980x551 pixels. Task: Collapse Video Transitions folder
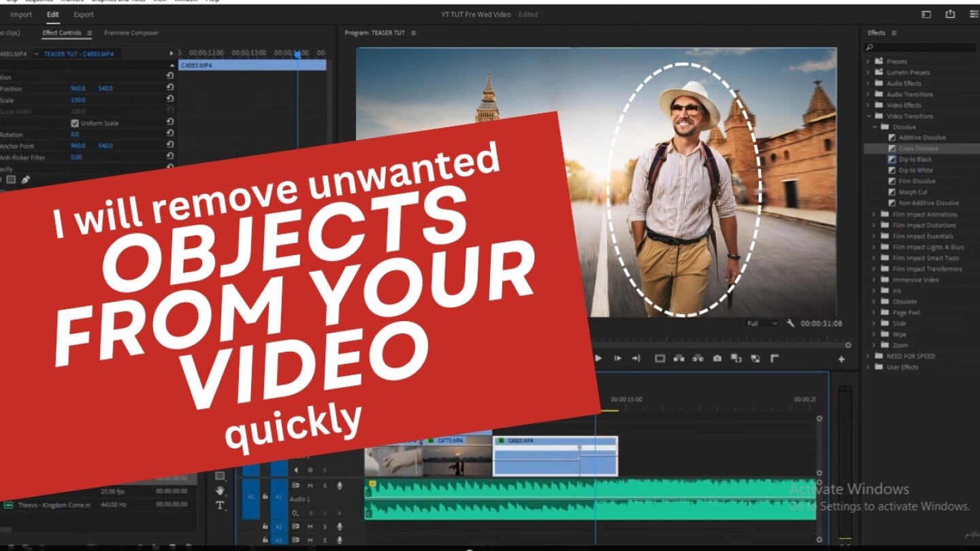click(x=868, y=116)
